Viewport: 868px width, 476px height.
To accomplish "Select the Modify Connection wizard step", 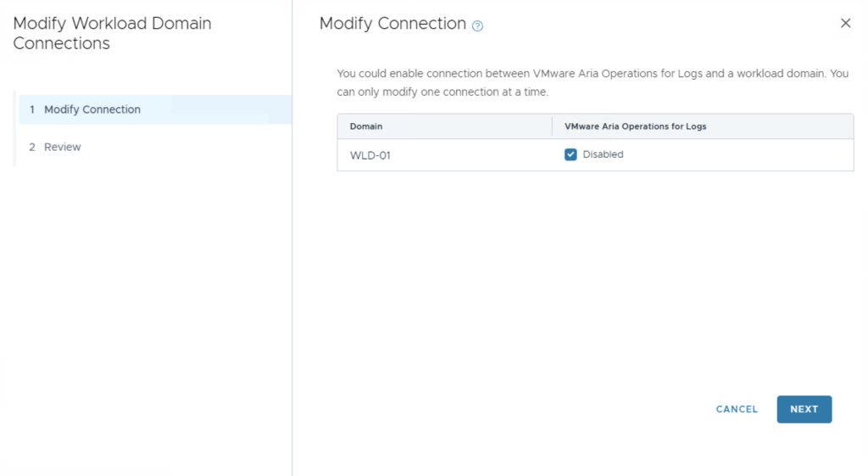I will click(92, 109).
